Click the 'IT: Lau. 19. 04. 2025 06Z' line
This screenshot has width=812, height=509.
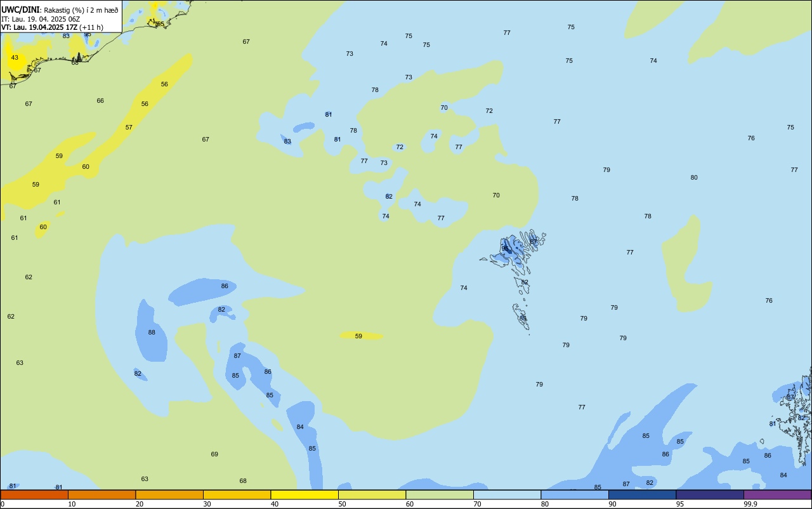41,18
